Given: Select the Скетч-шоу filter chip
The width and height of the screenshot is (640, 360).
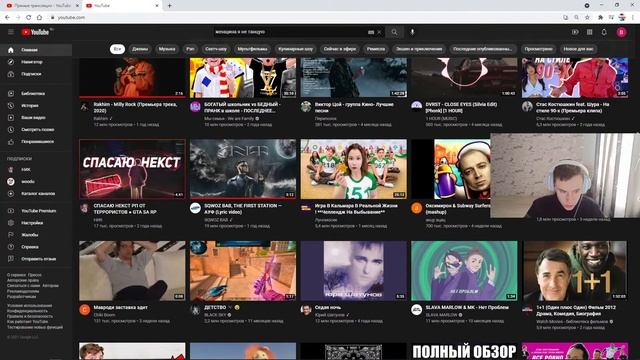Looking at the screenshot, I should coord(216,49).
